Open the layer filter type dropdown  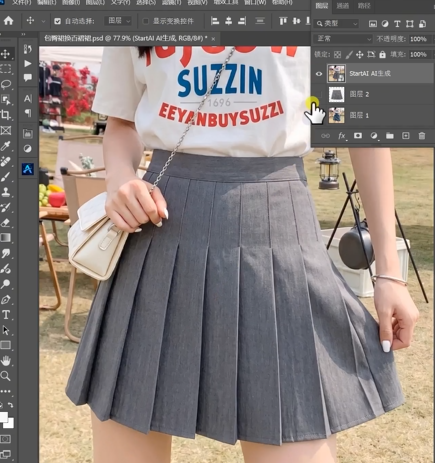(337, 24)
